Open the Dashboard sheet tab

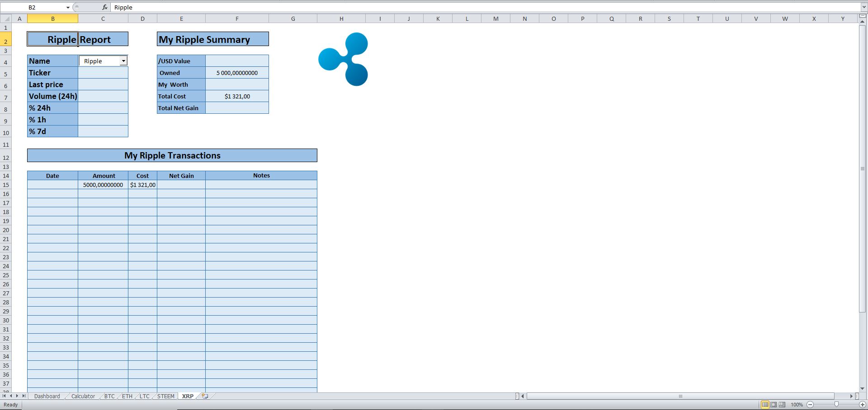click(x=47, y=396)
